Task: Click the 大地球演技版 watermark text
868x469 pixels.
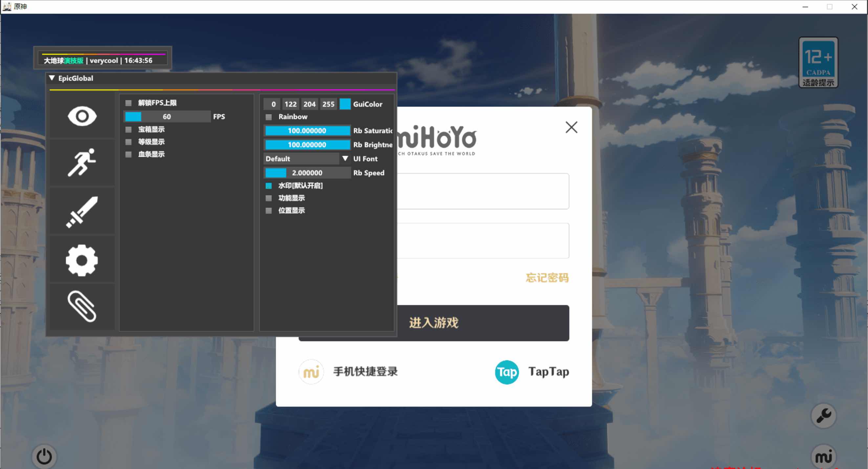Action: point(64,61)
